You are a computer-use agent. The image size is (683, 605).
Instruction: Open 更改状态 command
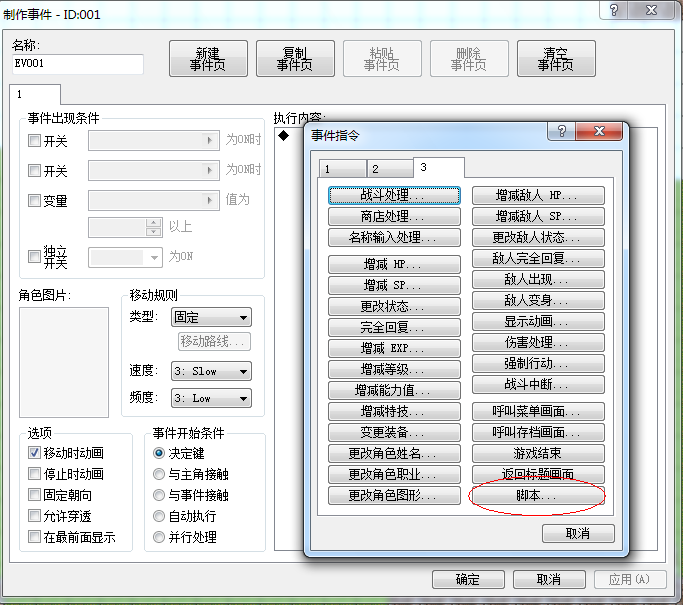point(394,306)
